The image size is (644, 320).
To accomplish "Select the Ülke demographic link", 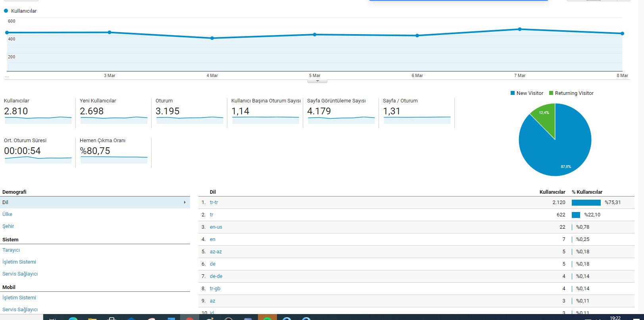I will point(7,214).
